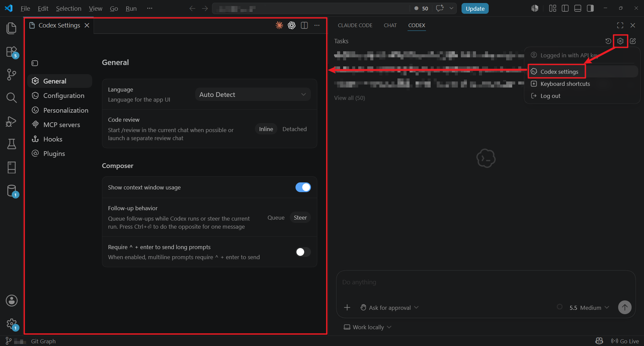Open the Source Control view
Image resolution: width=644 pixels, height=346 pixels.
(x=11, y=74)
